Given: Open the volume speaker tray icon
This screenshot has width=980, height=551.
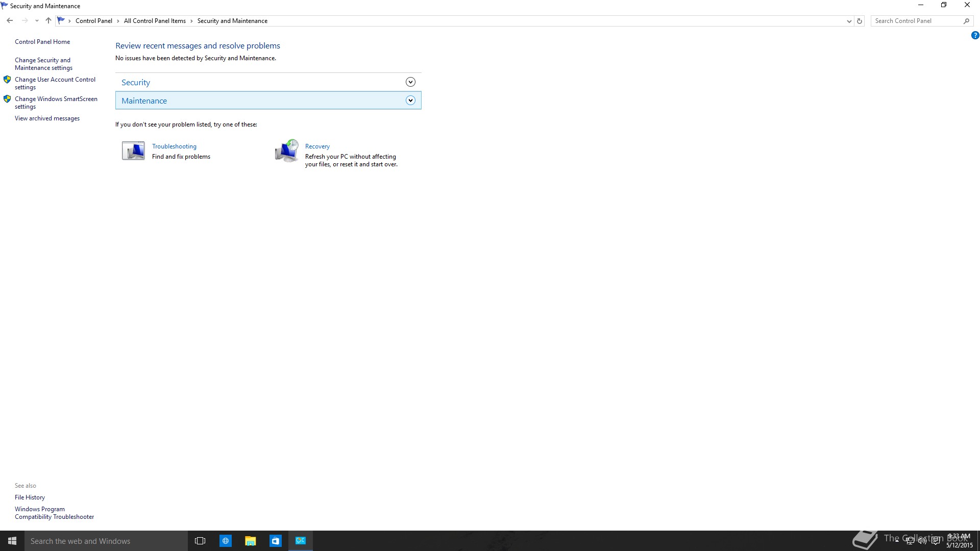Looking at the screenshot, I should pyautogui.click(x=922, y=541).
